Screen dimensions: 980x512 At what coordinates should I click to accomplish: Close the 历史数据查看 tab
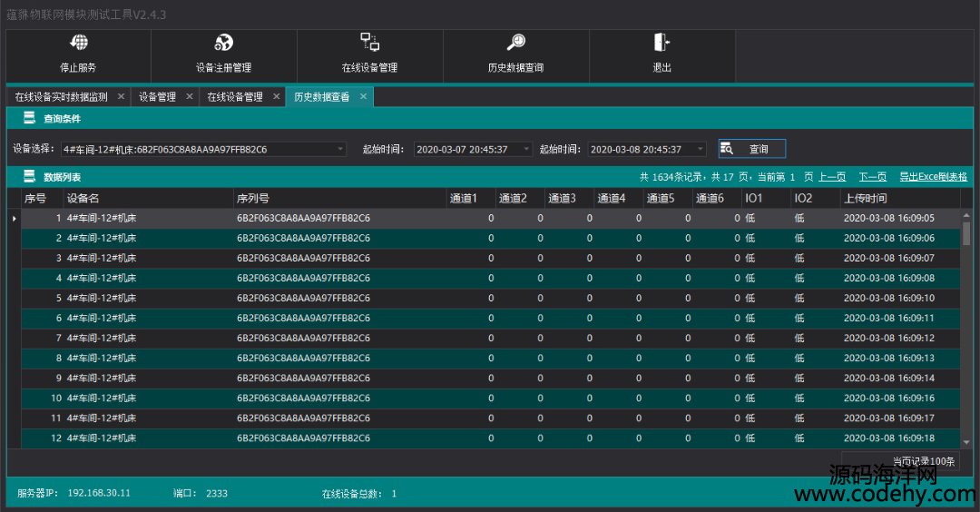tap(363, 97)
